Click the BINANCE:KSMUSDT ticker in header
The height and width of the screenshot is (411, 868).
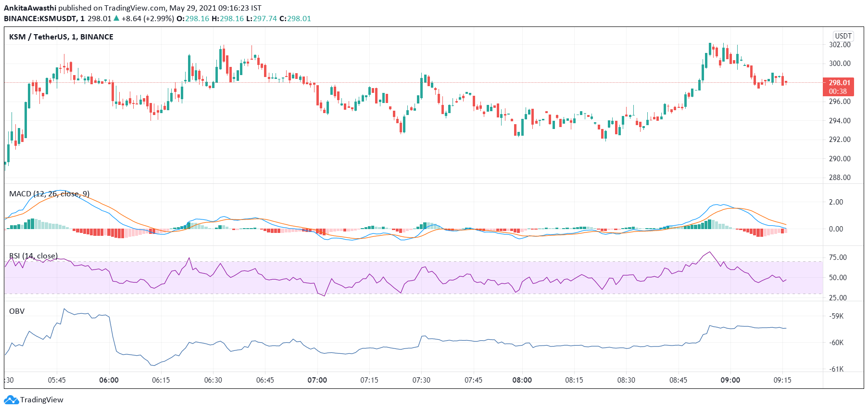coord(40,19)
